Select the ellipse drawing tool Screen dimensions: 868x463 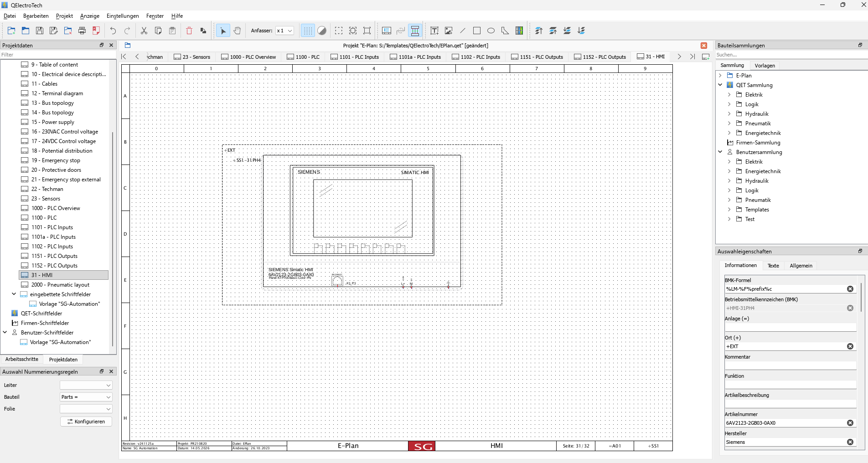click(x=491, y=31)
